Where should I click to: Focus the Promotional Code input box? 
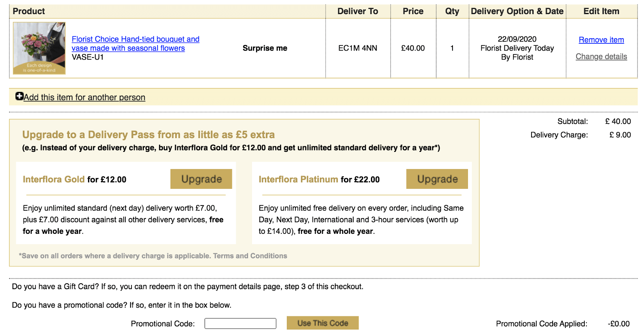[240, 324]
